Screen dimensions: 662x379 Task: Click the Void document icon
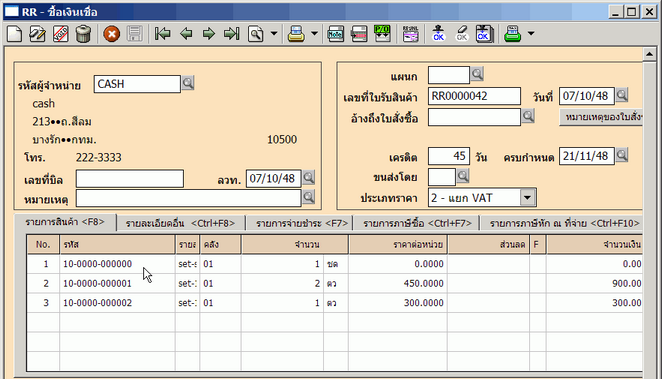tap(60, 34)
